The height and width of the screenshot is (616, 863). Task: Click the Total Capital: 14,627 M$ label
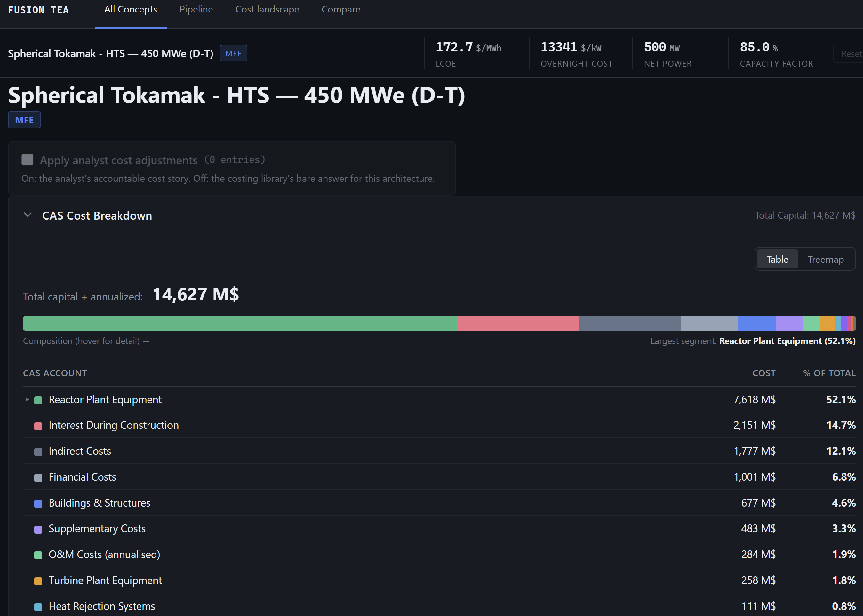pyautogui.click(x=805, y=215)
